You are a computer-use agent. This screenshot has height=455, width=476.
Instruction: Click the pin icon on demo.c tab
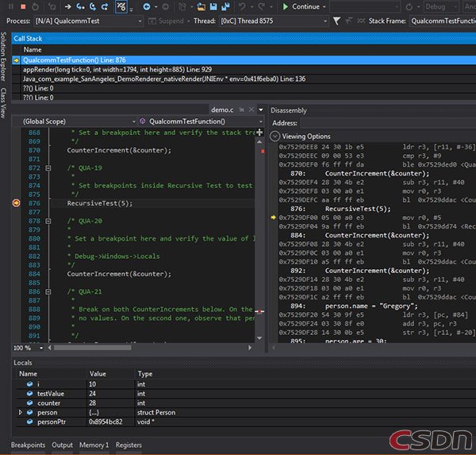pos(242,110)
